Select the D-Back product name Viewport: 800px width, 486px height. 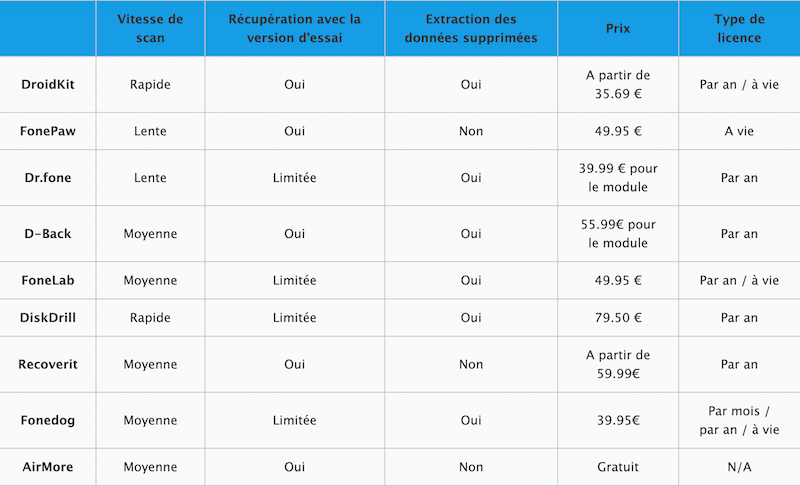pos(47,234)
